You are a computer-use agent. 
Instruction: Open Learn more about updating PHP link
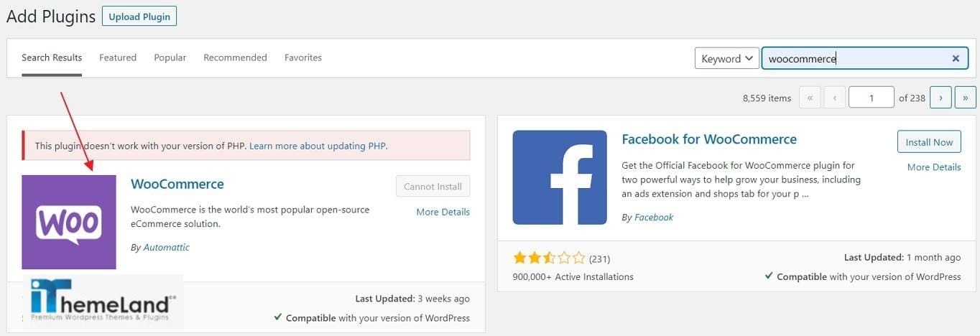318,146
